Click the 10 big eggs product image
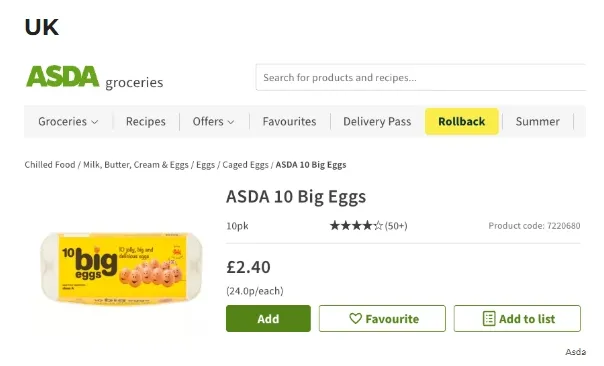This screenshot has width=604, height=366. click(x=121, y=268)
